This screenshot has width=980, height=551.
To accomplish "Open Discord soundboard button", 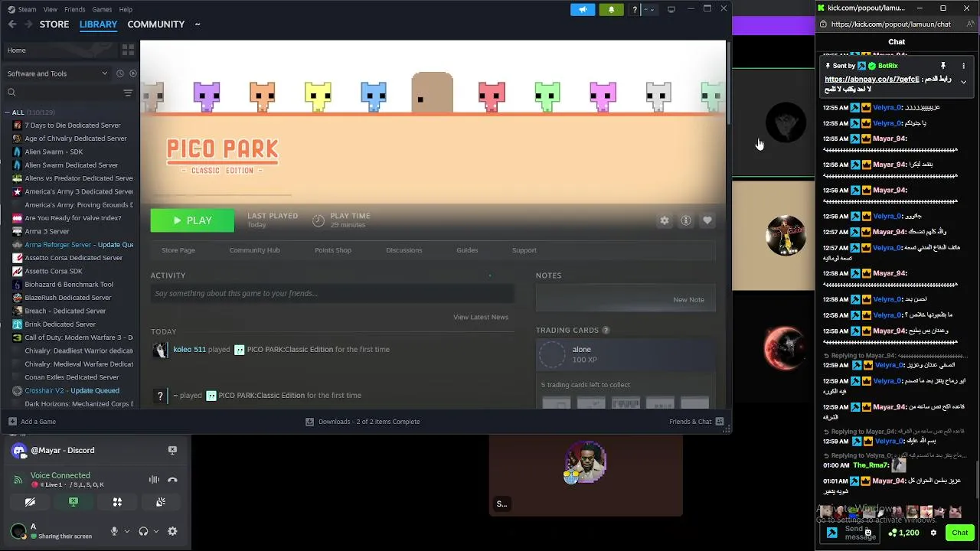I will click(161, 502).
